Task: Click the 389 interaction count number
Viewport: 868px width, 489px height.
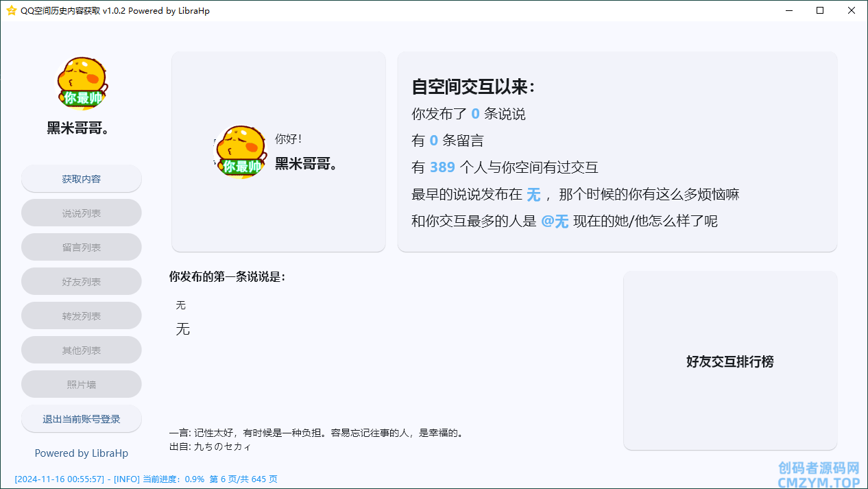Action: 442,167
